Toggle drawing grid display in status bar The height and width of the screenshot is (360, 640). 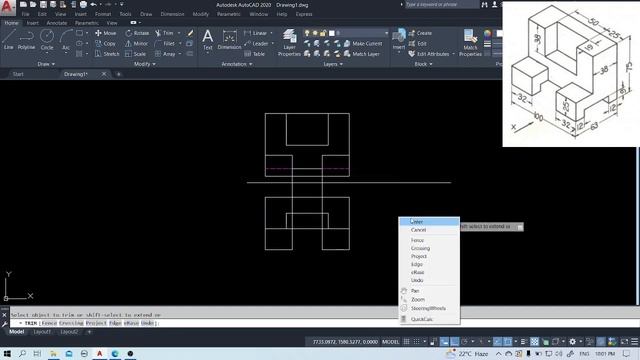point(407,342)
